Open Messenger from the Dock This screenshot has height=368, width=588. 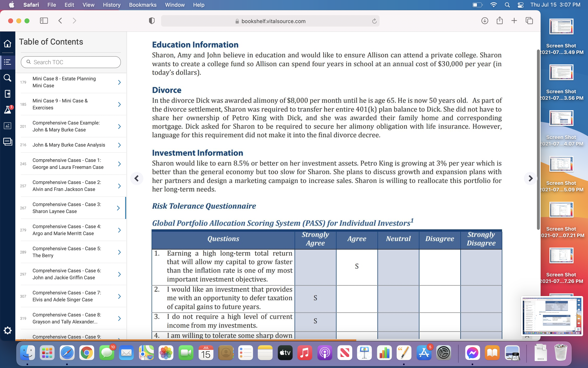tap(472, 353)
